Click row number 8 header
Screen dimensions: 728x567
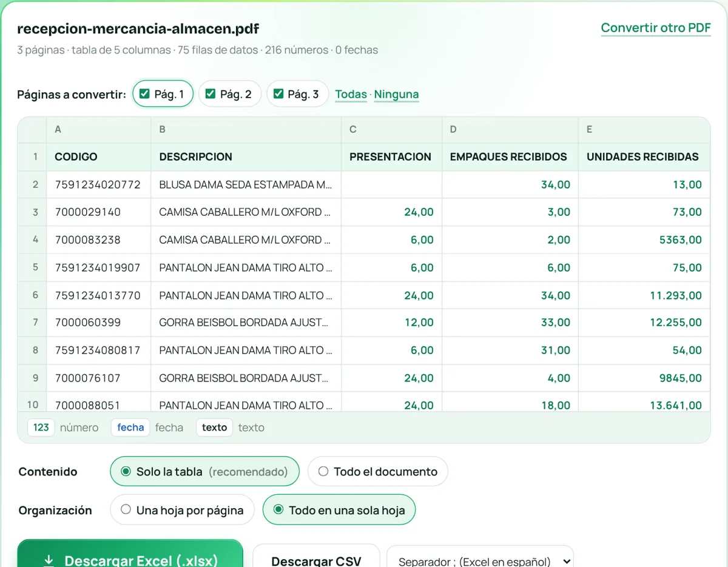pos(32,351)
